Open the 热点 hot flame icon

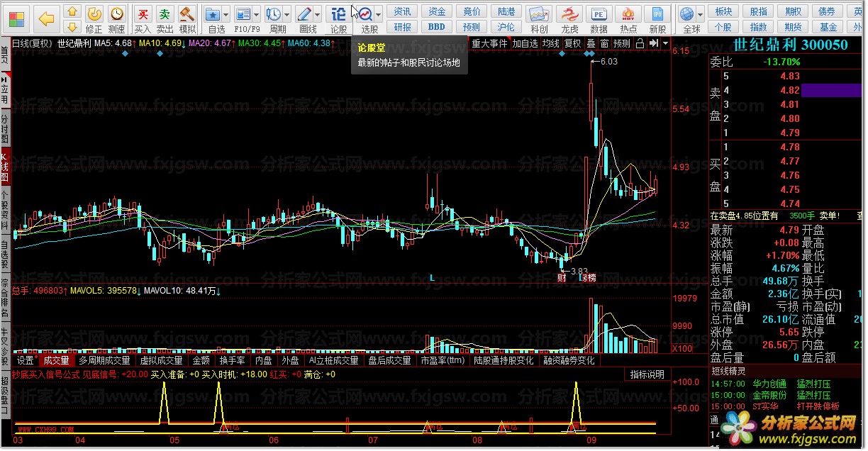pyautogui.click(x=628, y=14)
